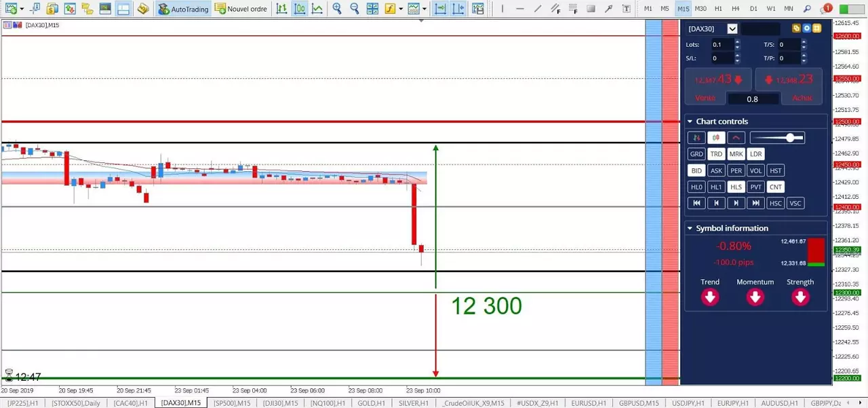Viewport: 868px width, 408px height.
Task: Select the text label tool
Action: tap(626, 9)
